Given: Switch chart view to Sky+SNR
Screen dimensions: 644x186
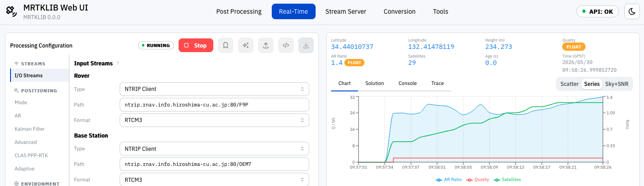Looking at the screenshot, I should point(617,84).
